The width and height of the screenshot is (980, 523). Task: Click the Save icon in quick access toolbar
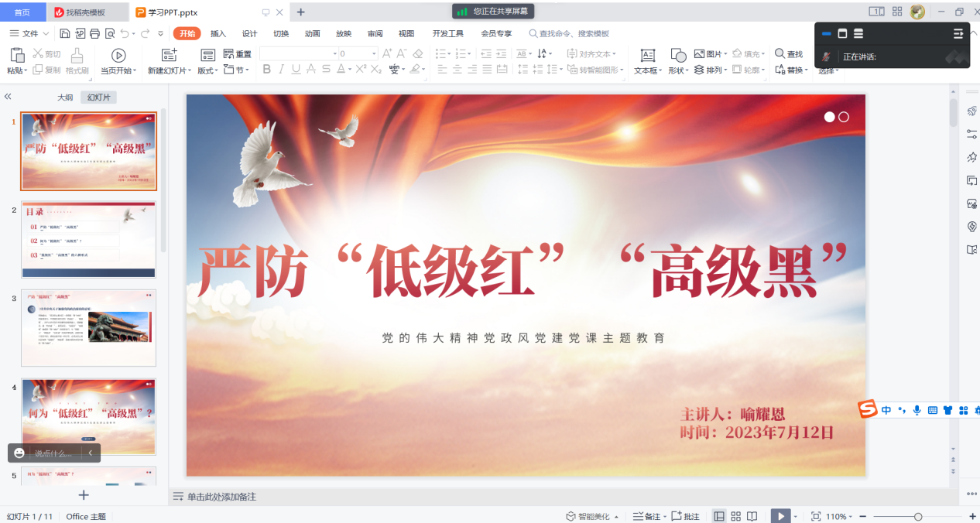pyautogui.click(x=65, y=33)
